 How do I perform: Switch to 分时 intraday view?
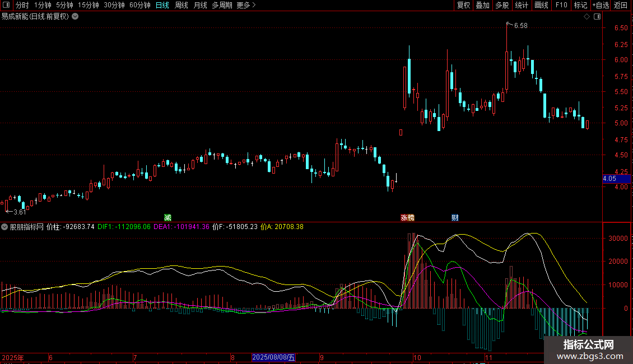click(x=22, y=5)
